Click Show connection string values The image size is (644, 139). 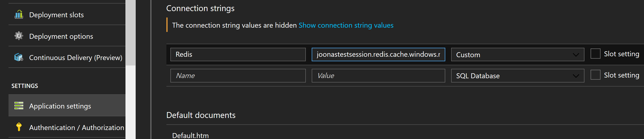pyautogui.click(x=346, y=25)
